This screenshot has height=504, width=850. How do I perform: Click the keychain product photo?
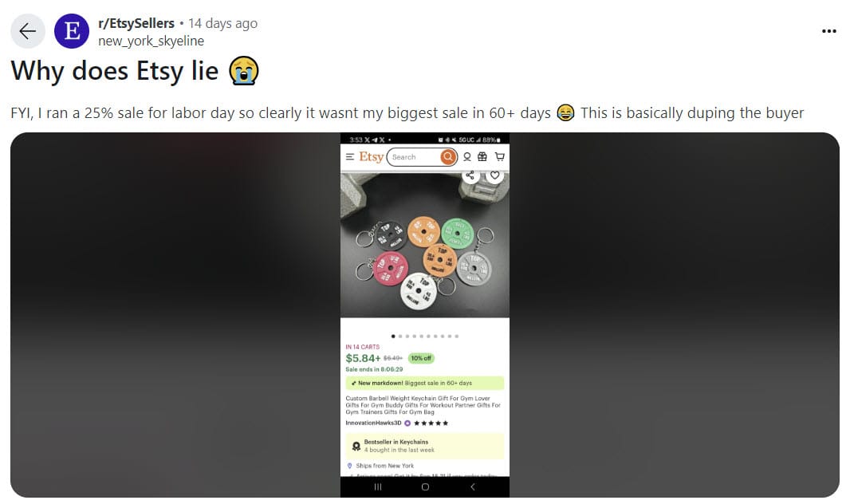(x=425, y=245)
